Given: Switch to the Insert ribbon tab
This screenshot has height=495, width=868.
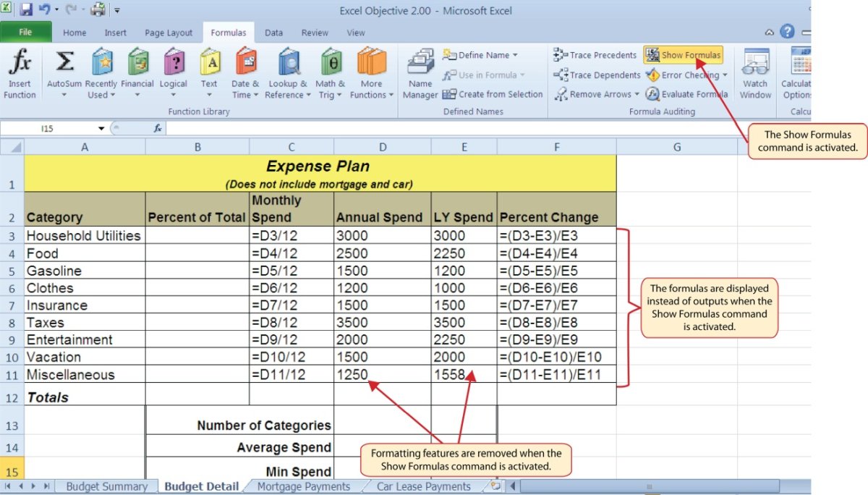Looking at the screenshot, I should click(x=115, y=33).
